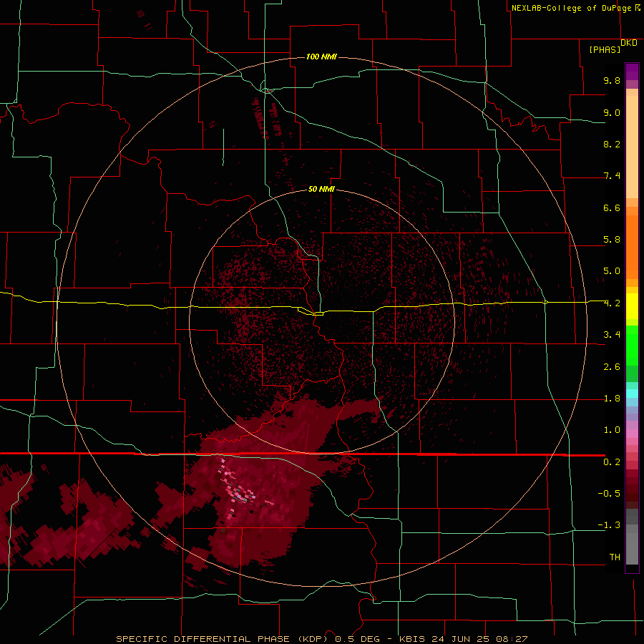Click the 6.6 value on the color scale
The width and height of the screenshot is (644, 644).
coord(612,208)
